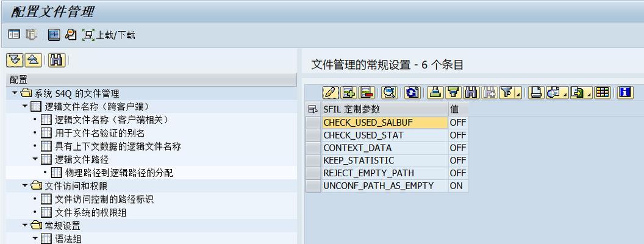Click the folder icon beside 常规设置
644x244 pixels.
pyautogui.click(x=37, y=225)
